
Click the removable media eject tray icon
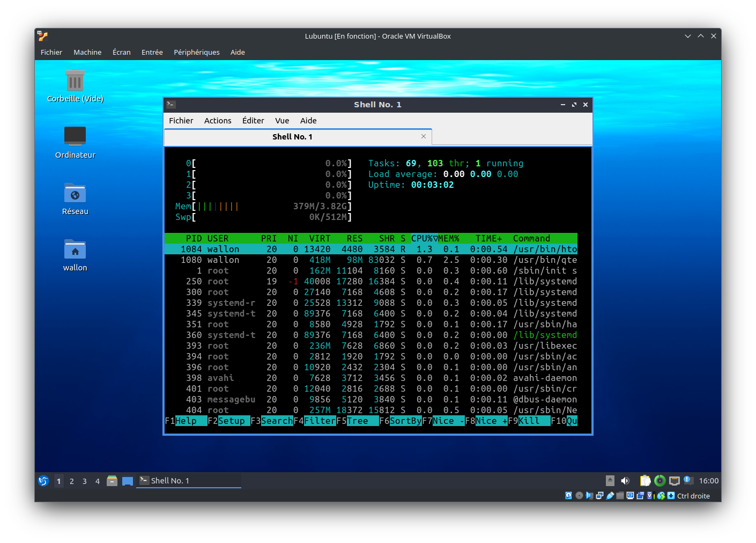[610, 481]
